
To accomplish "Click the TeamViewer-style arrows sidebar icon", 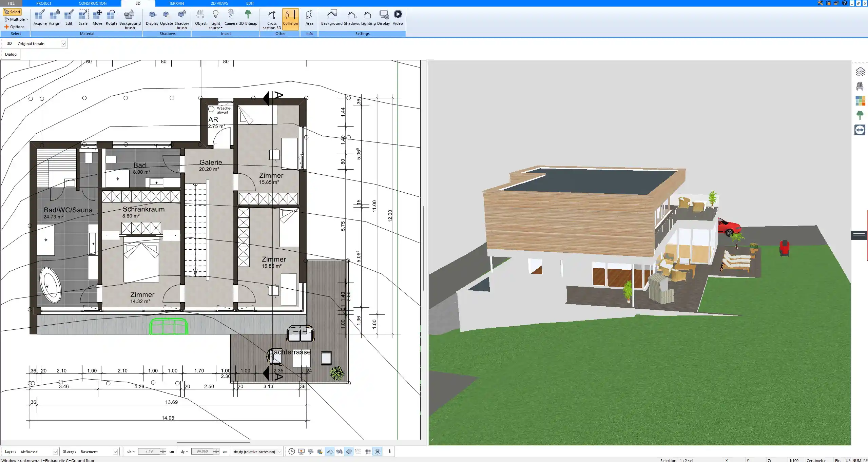I will point(860,130).
